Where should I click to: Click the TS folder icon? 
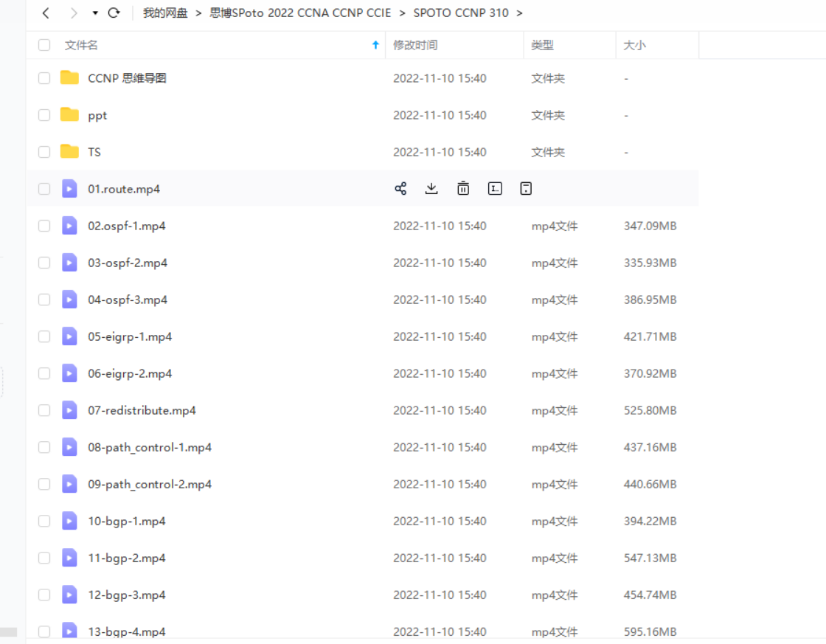69,151
